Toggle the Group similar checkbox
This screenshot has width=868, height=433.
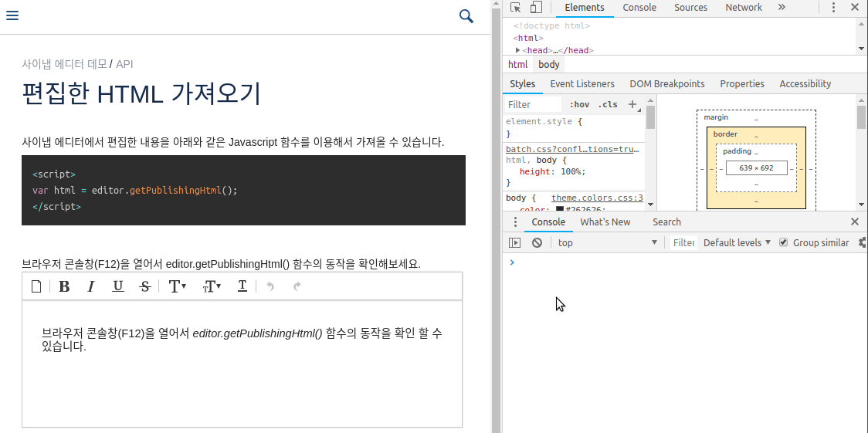pos(784,242)
